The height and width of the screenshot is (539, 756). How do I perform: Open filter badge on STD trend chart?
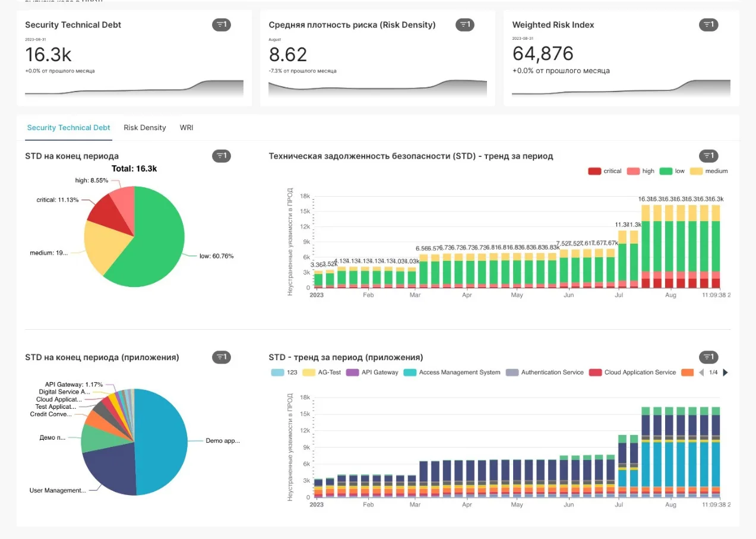(x=708, y=156)
